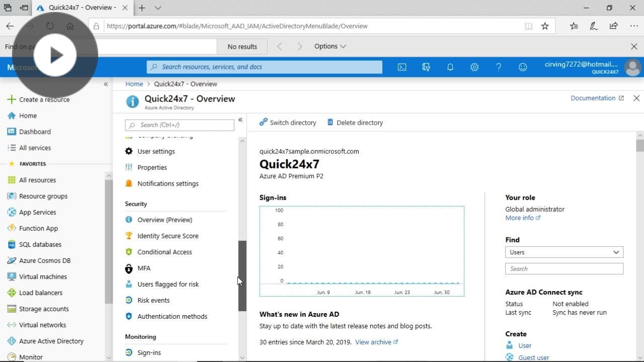
Task: Open the feedback smiley icon
Action: click(x=523, y=67)
